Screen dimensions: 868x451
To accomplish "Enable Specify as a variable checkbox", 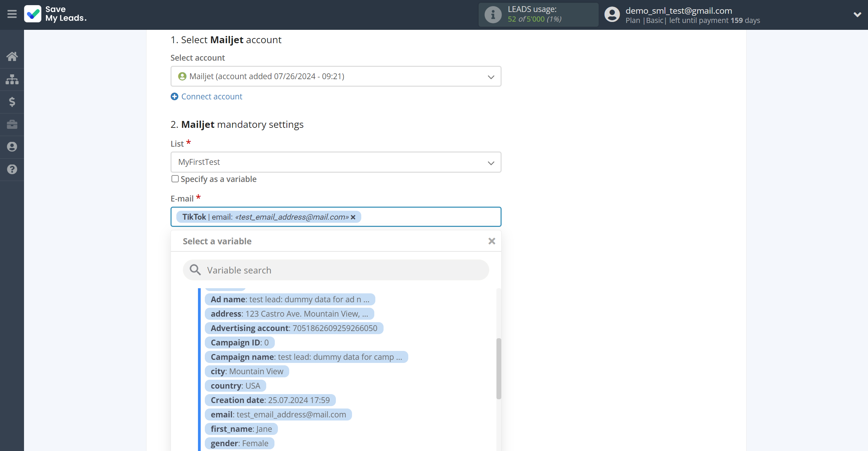I will point(175,179).
